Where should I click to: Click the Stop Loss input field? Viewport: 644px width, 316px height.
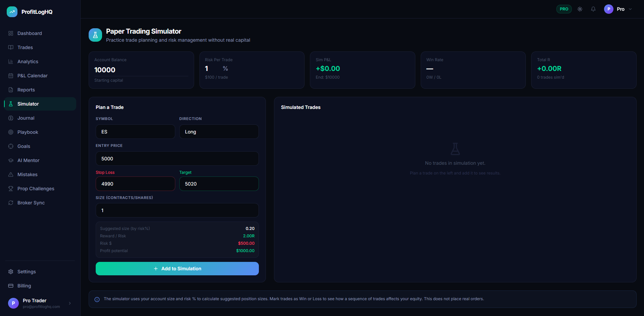click(135, 184)
